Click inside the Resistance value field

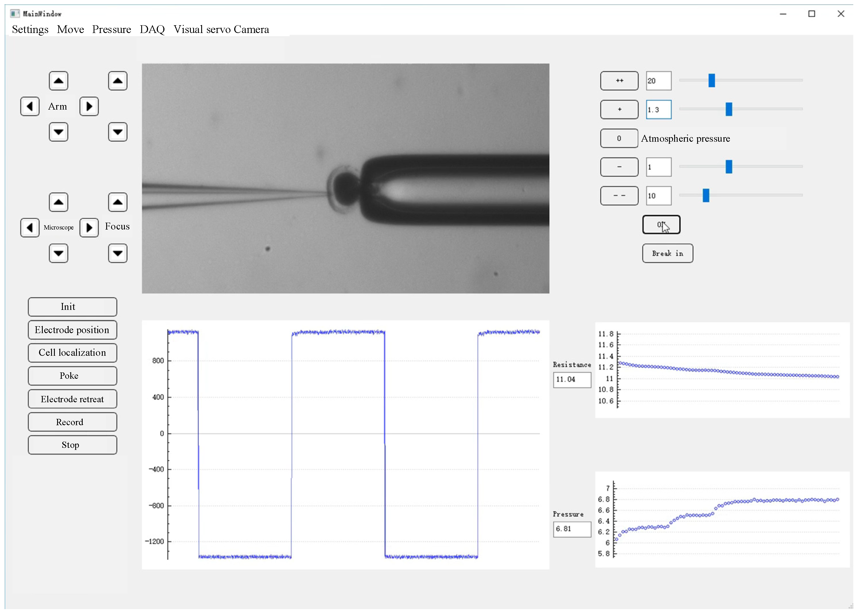click(572, 380)
